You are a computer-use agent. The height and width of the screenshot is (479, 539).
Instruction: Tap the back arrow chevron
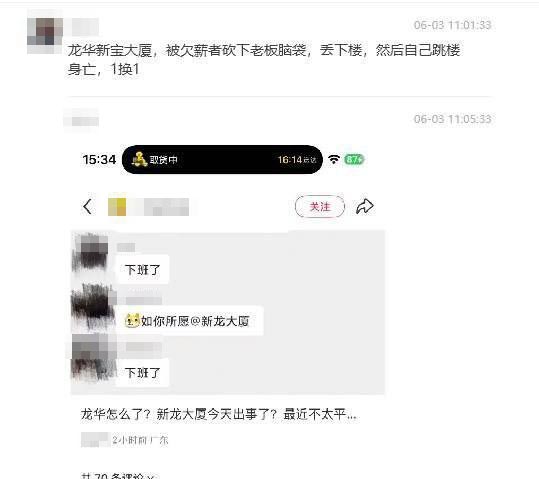pyautogui.click(x=87, y=207)
